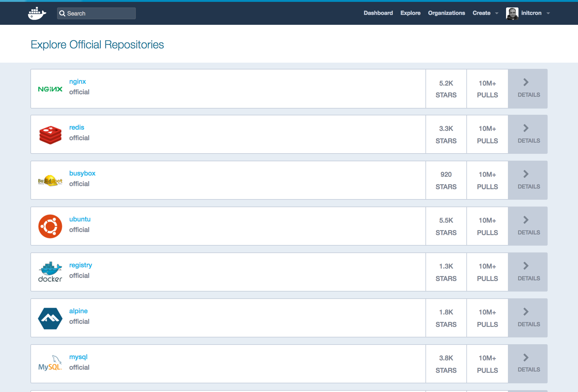Open the alpine repository link

[78, 311]
